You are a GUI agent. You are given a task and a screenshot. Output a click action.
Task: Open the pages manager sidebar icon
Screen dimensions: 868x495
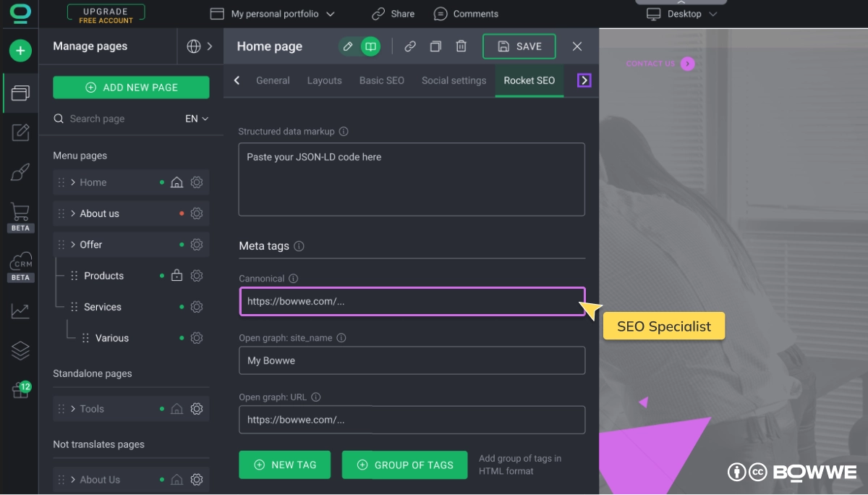click(20, 93)
